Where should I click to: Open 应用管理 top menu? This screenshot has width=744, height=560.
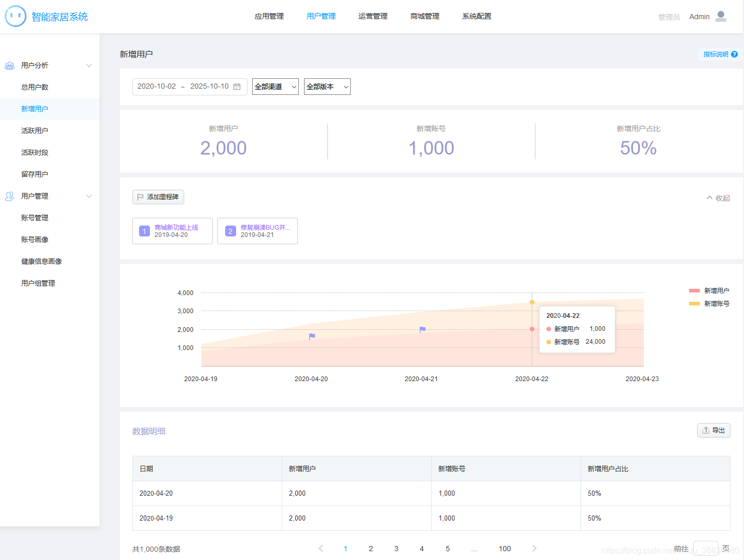[269, 17]
